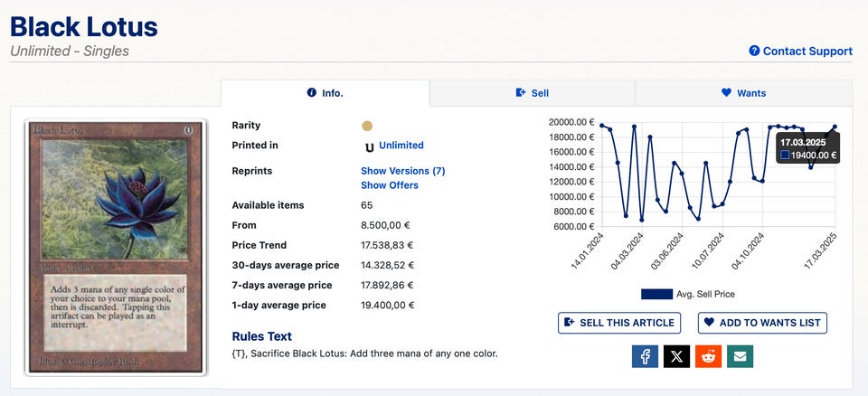The height and width of the screenshot is (396, 868).
Task: Switch to the Sell tab
Action: 532,93
